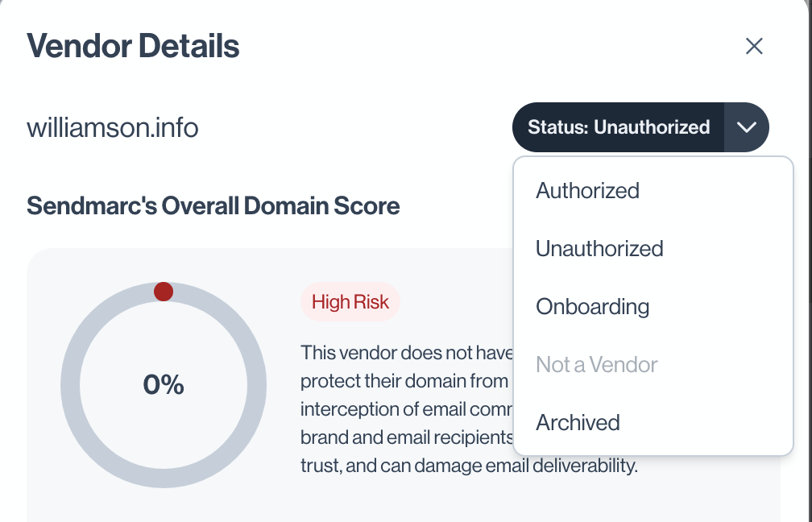This screenshot has height=522, width=812.
Task: Click the "protect their domain from" text line
Action: click(404, 381)
